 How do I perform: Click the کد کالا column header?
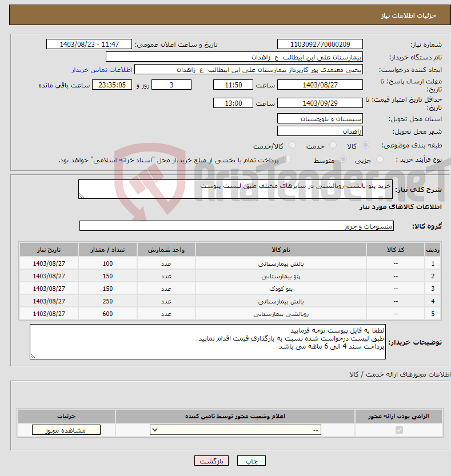[396, 250]
